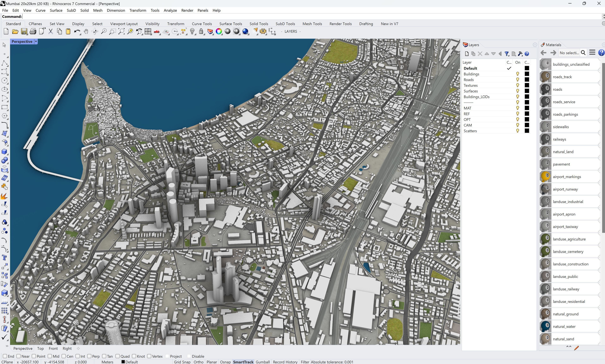
Task: Select the natural_water material thumbnail
Action: pos(546,326)
